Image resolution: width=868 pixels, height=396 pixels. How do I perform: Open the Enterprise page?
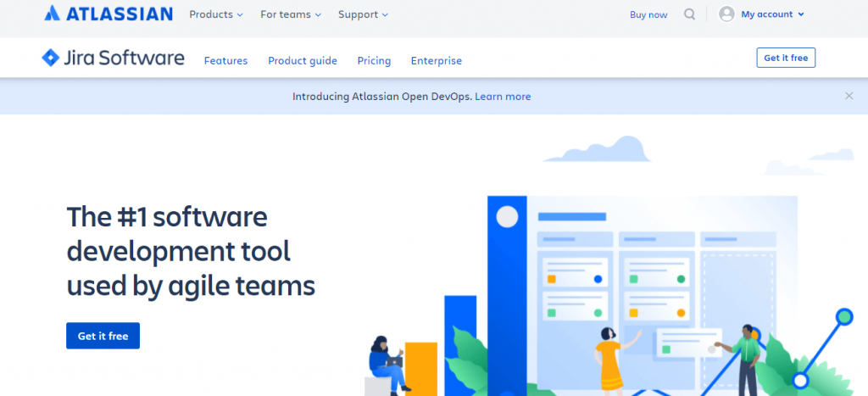coord(437,61)
